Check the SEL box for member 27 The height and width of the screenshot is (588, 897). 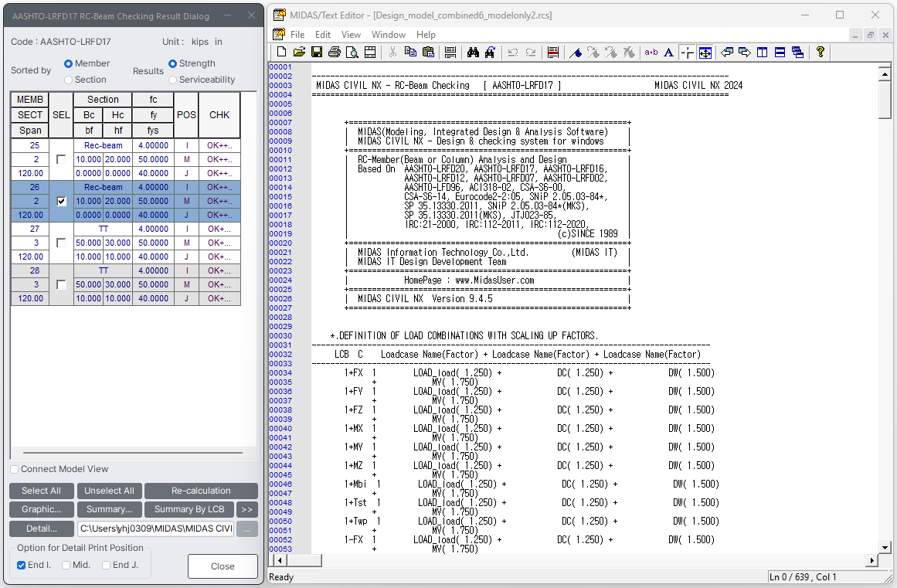coord(61,243)
